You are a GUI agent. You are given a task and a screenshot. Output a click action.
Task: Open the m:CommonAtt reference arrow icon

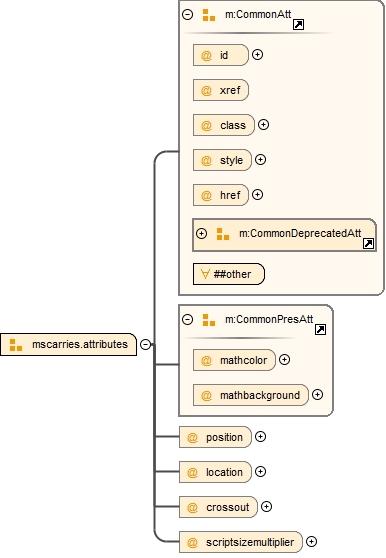298,25
